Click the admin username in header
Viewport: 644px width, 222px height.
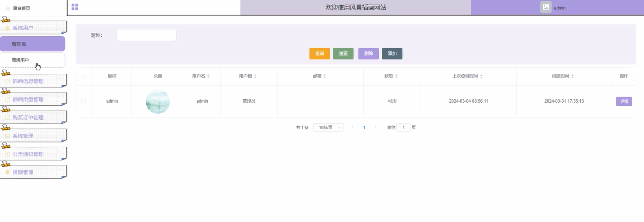point(560,8)
